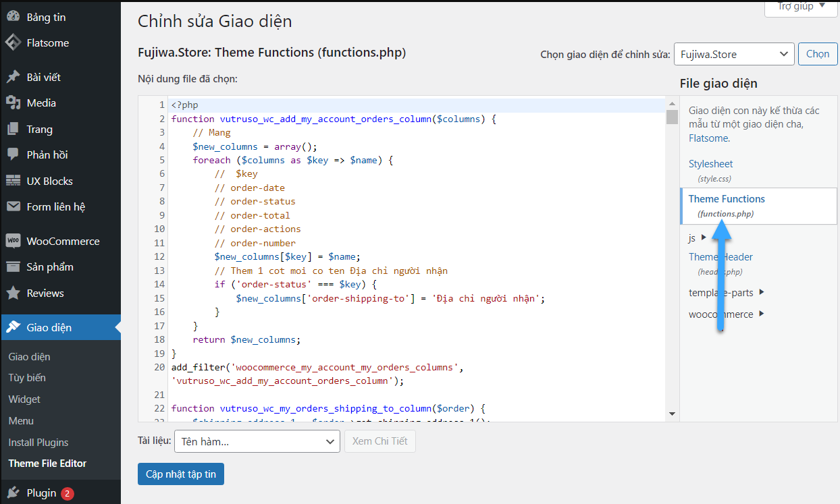Go to Menu submenu link
This screenshot has width=840, height=504.
point(21,420)
